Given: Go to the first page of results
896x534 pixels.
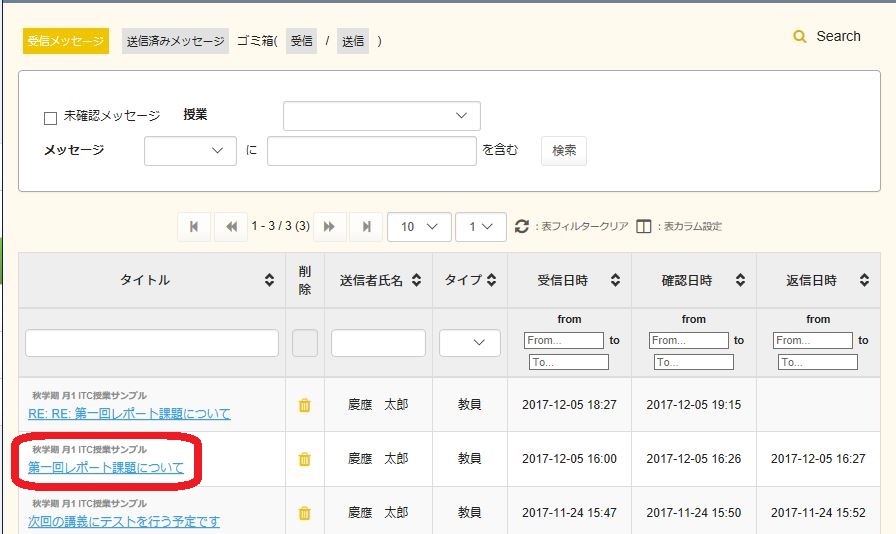Looking at the screenshot, I should (194, 227).
